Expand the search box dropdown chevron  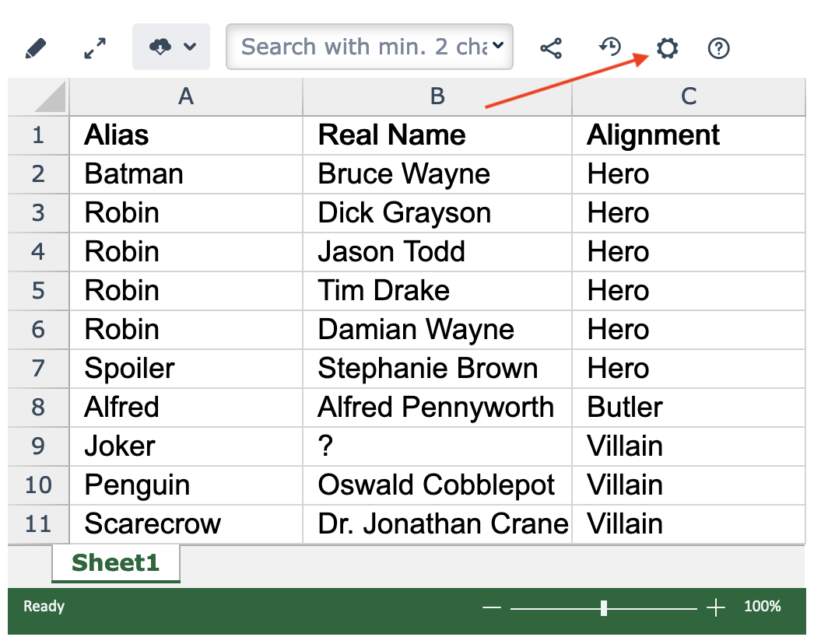pos(498,46)
